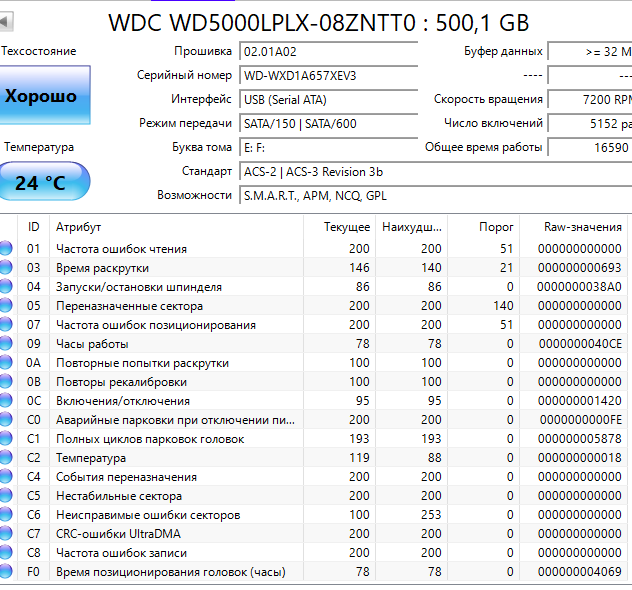Click the WDC WD5000LPLX disk title text
Viewport: 632px width, 590px height.
click(318, 22)
